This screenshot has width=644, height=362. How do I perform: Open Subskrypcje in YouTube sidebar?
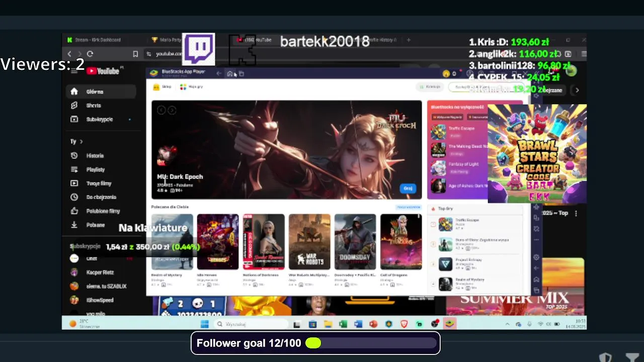click(101, 119)
